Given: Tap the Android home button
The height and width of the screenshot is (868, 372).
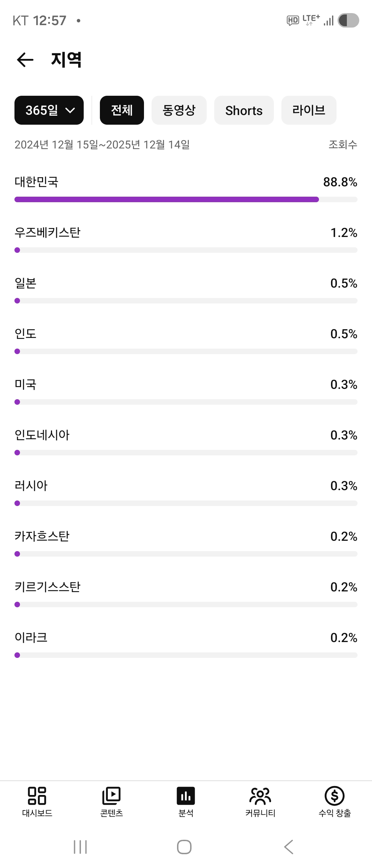Looking at the screenshot, I should (184, 847).
